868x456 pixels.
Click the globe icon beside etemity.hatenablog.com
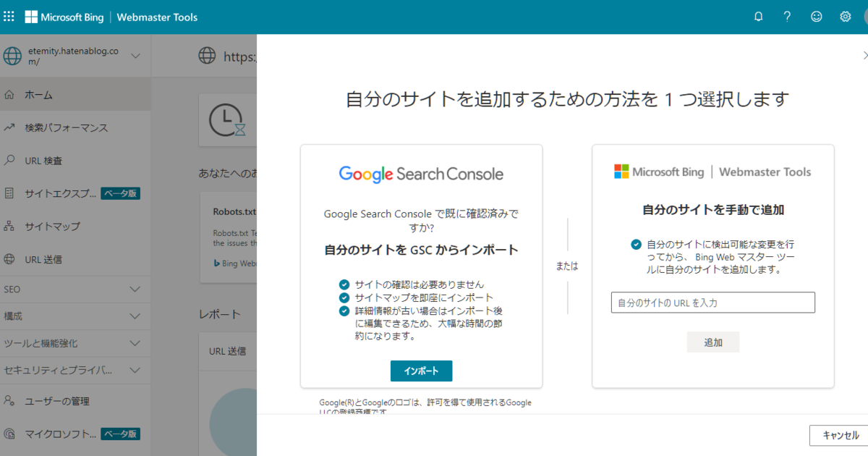click(x=13, y=56)
